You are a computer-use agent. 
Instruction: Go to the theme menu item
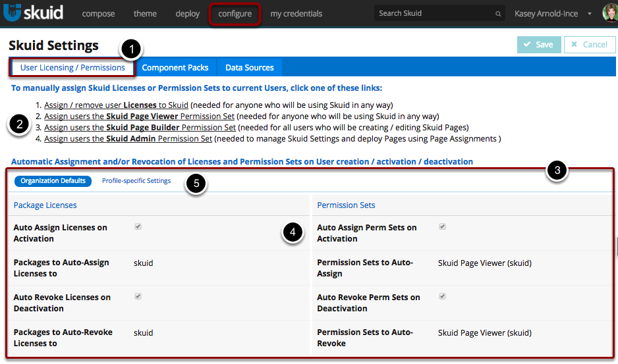coord(146,14)
